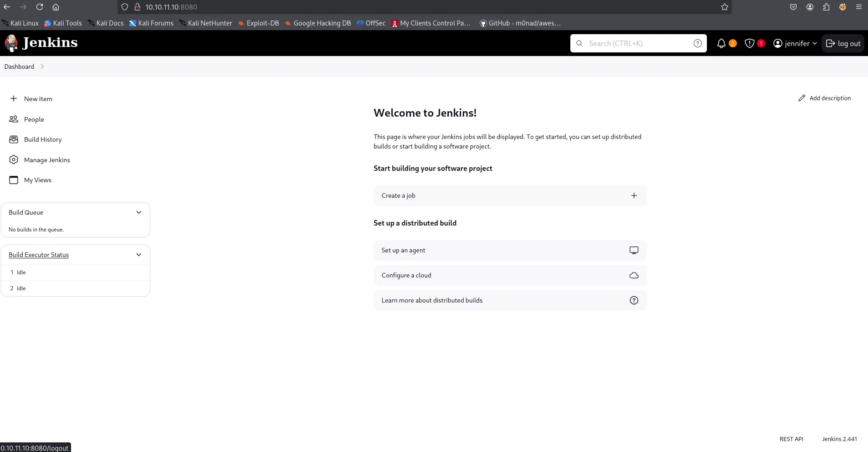Click the browser address bar URL

pos(171,7)
